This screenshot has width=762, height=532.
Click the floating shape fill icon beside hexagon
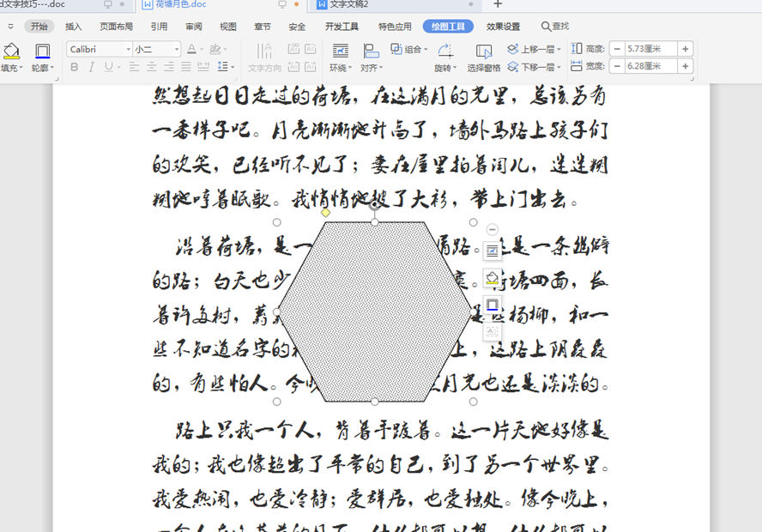click(492, 278)
